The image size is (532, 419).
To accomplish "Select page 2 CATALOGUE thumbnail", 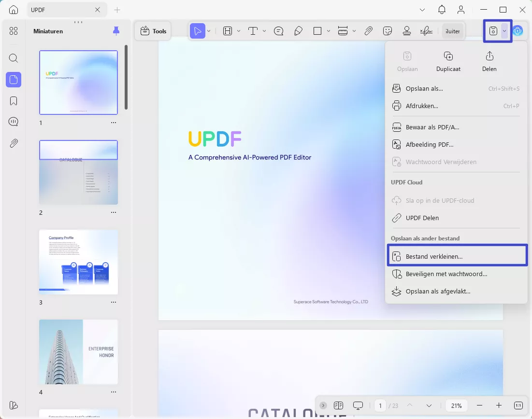I will tap(78, 172).
